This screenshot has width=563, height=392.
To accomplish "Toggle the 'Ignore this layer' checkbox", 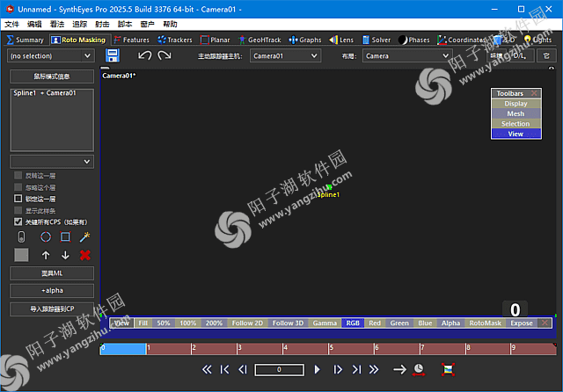I will point(18,187).
